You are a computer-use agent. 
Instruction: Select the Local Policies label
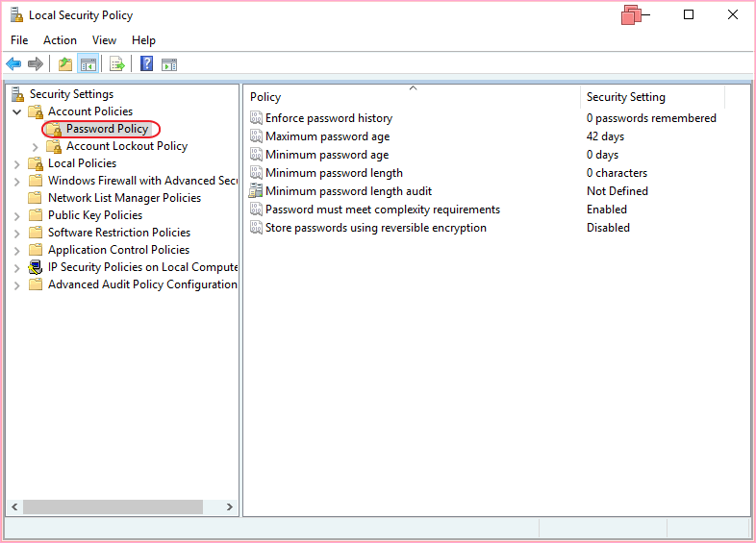(x=82, y=163)
